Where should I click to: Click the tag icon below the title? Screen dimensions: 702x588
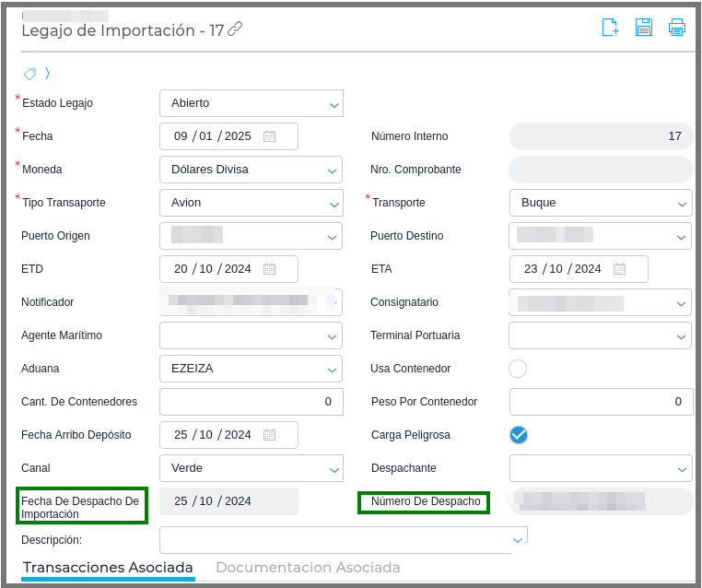[x=29, y=74]
